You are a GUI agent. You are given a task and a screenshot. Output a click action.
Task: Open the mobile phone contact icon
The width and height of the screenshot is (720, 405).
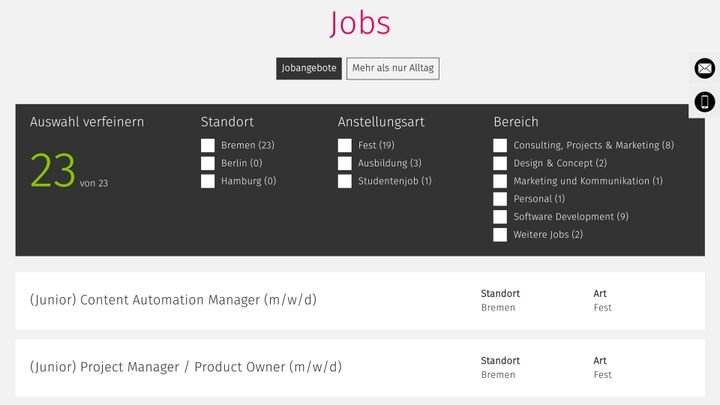pyautogui.click(x=704, y=101)
